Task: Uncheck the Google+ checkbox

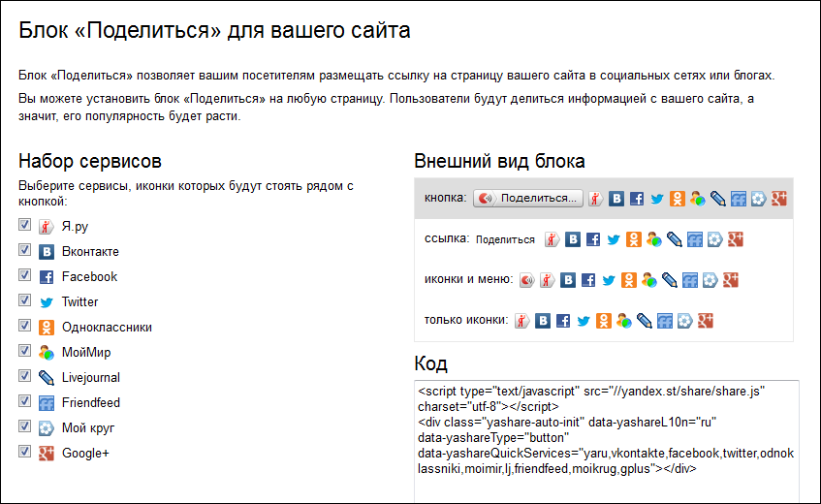Action: (x=24, y=451)
